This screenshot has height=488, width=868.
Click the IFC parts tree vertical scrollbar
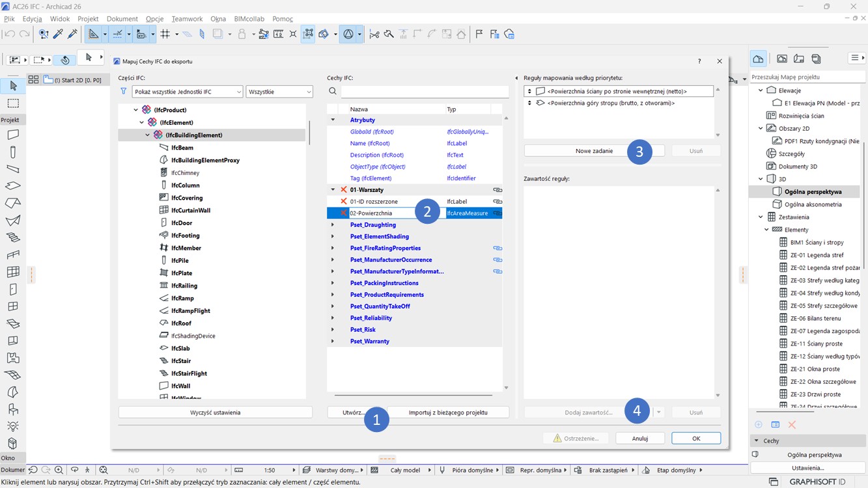pyautogui.click(x=309, y=133)
